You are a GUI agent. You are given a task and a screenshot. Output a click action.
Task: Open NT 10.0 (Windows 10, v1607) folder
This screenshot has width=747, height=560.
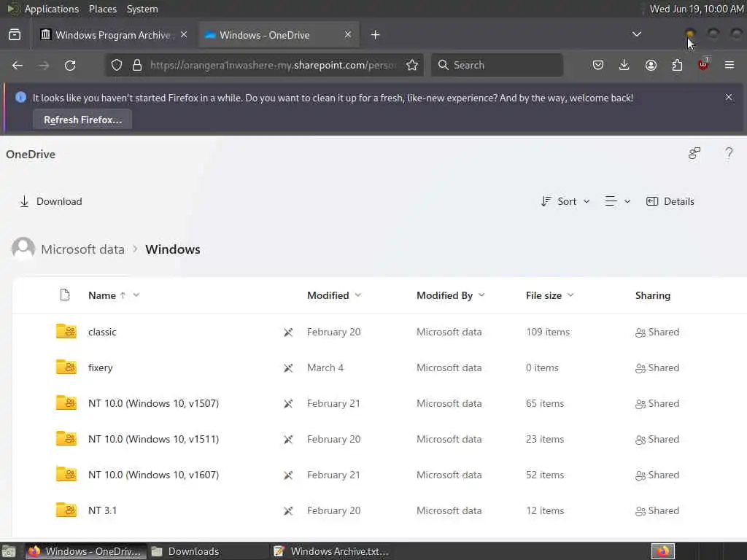click(153, 475)
